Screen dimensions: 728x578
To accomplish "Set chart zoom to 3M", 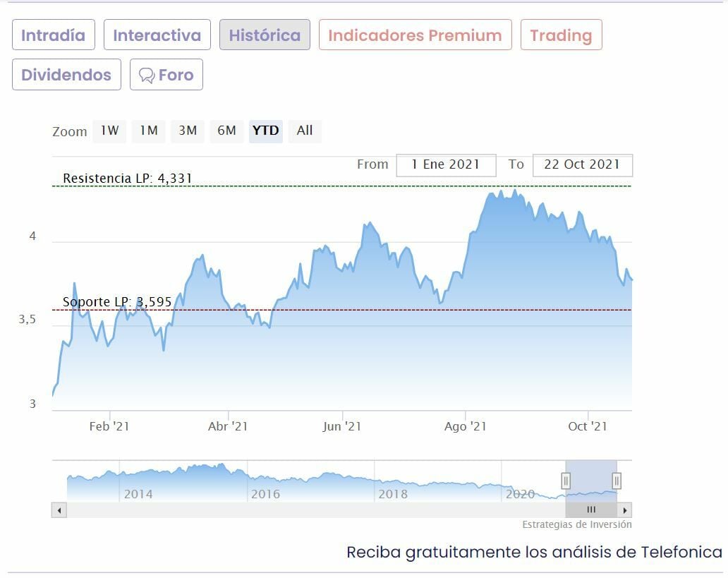I will [x=188, y=131].
